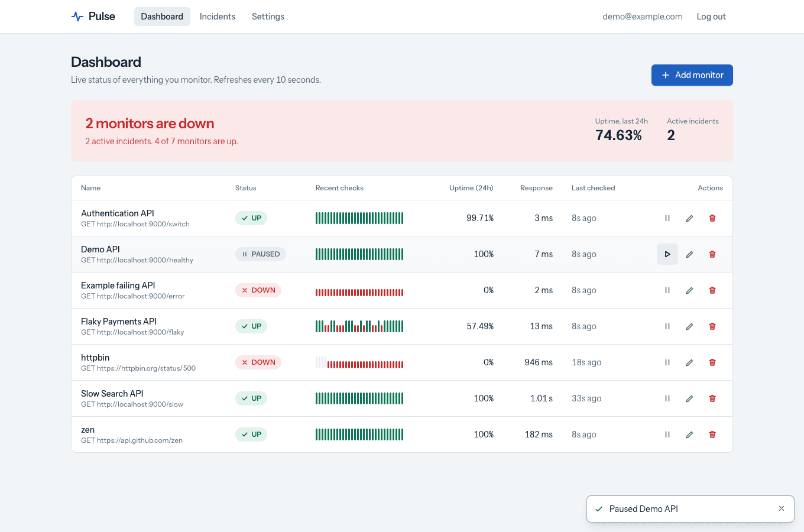Edit the Slow Search API monitor
Screen dimensions: 804x532
689,398
